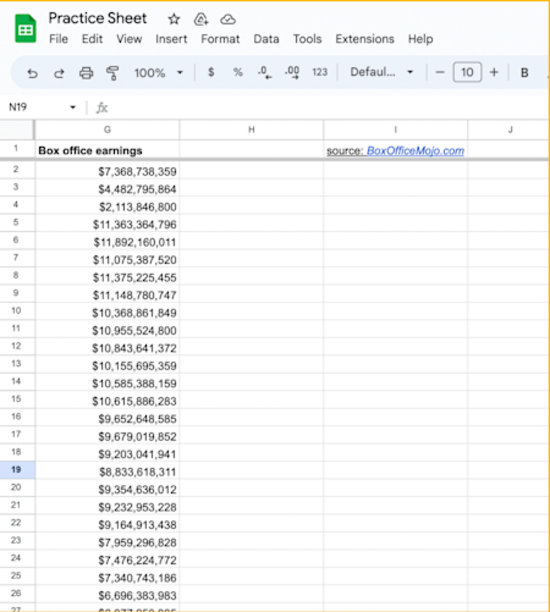This screenshot has width=550, height=612.
Task: Click the Box office earnings header cell
Action: point(107,150)
